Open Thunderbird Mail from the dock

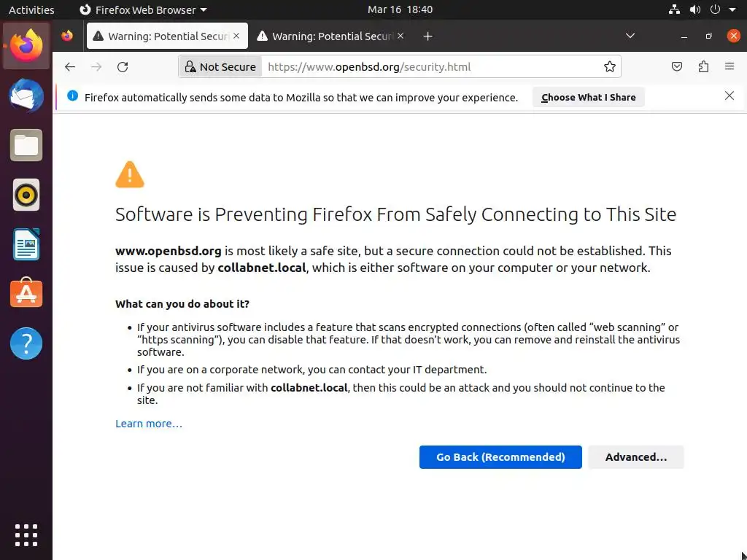pos(26,95)
